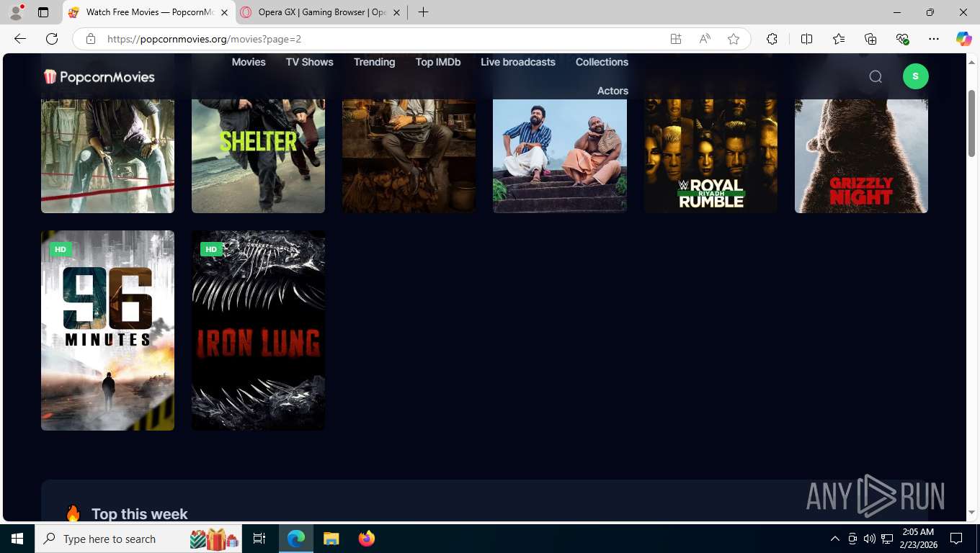Show hidden system tray icons
This screenshot has height=553, width=980.
(x=834, y=539)
